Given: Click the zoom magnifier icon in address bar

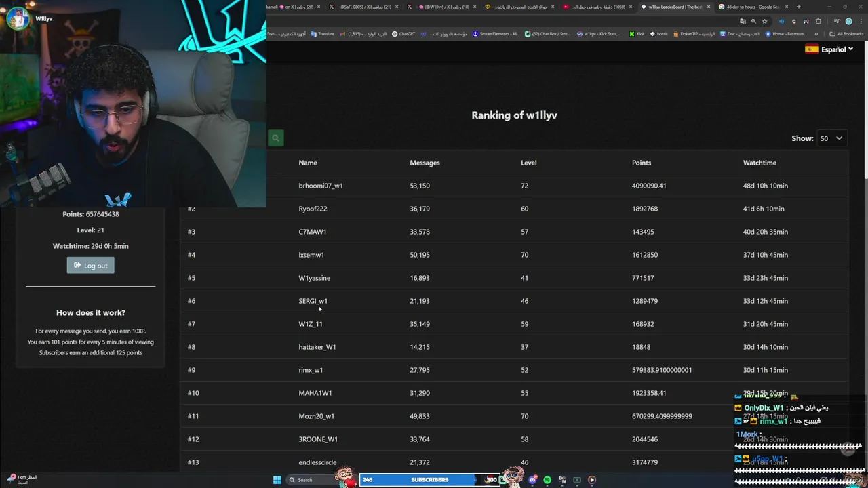Looking at the screenshot, I should point(753,21).
